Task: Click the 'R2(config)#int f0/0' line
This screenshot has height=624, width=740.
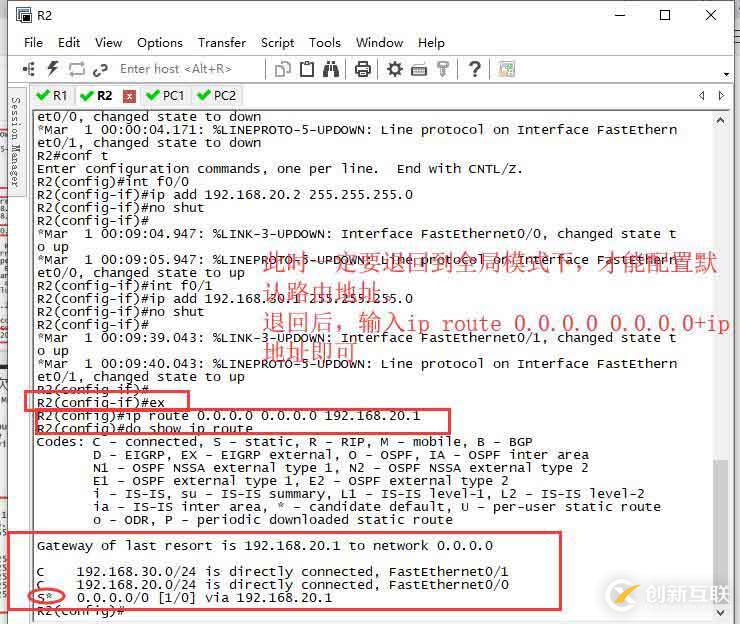Action: tap(113, 181)
